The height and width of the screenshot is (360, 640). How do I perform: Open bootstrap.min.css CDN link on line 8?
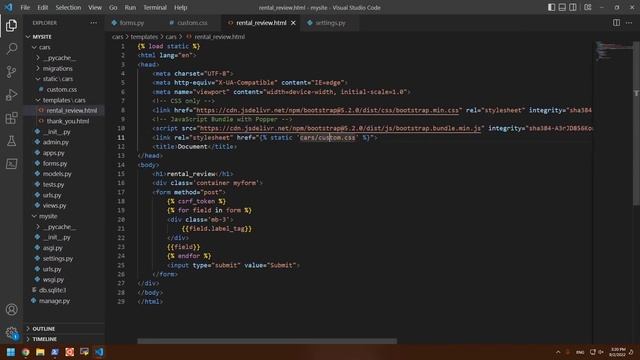[327, 110]
